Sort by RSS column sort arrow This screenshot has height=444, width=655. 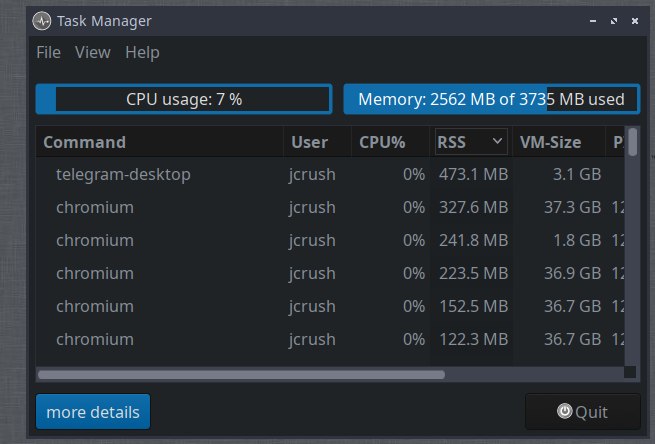pyautogui.click(x=497, y=142)
